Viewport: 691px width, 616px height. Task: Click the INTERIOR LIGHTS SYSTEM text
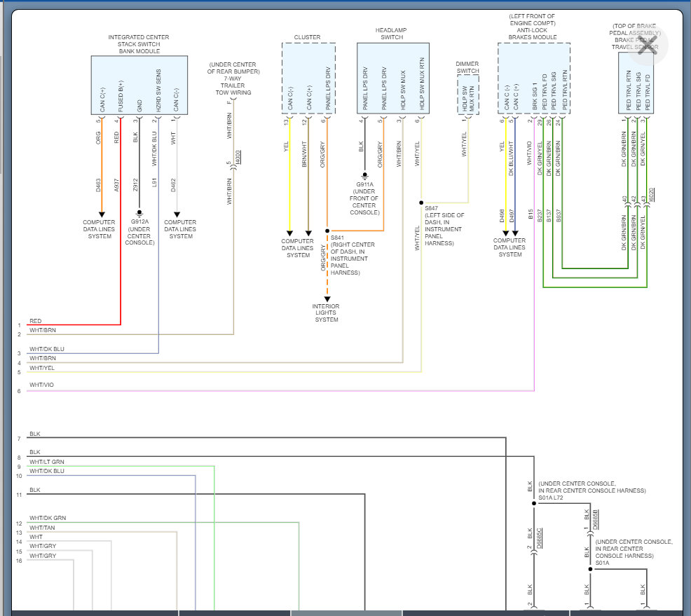point(326,313)
